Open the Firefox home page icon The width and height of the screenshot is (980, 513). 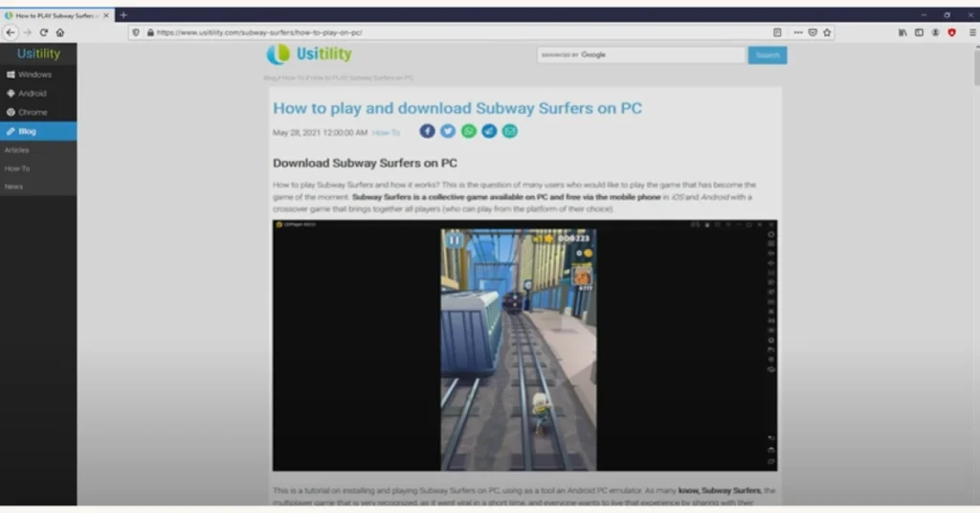pos(60,33)
